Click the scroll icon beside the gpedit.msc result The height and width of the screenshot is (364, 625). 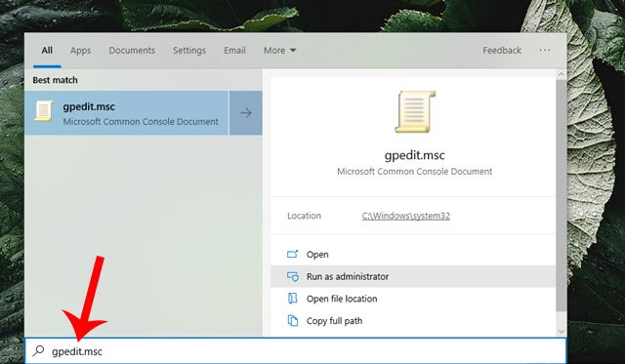click(x=44, y=110)
